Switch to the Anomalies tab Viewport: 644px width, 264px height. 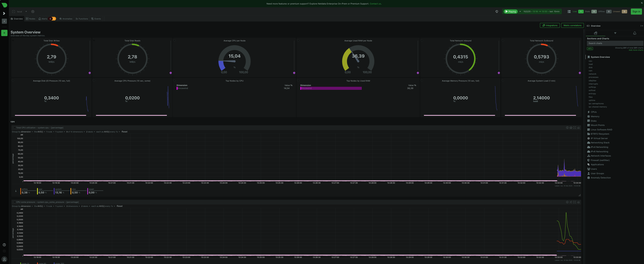point(66,19)
